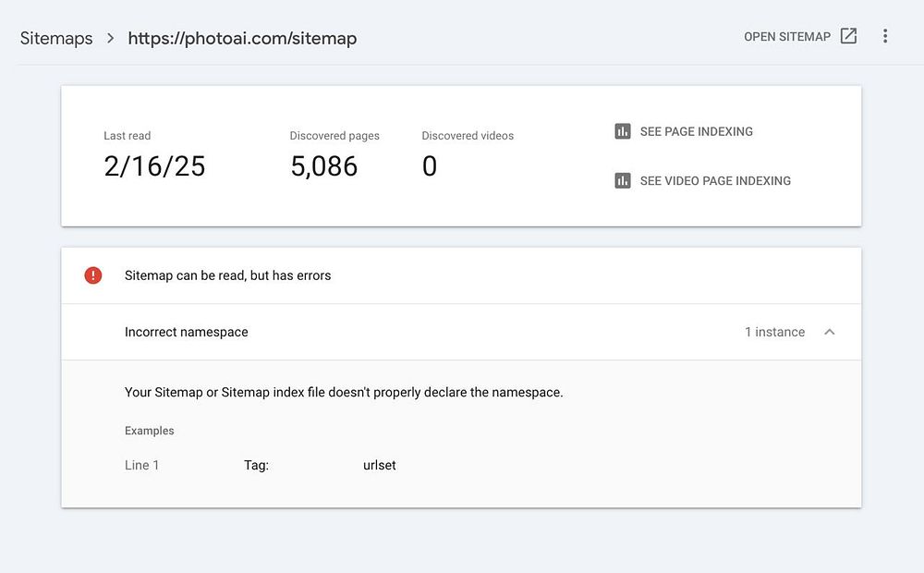
Task: Go back to Sitemaps breadcrumb
Action: pyautogui.click(x=56, y=38)
